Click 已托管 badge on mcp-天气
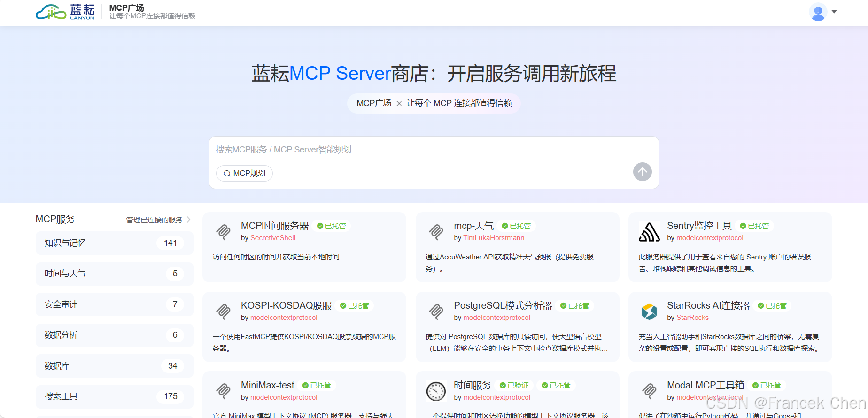The image size is (868, 418). 516,226
